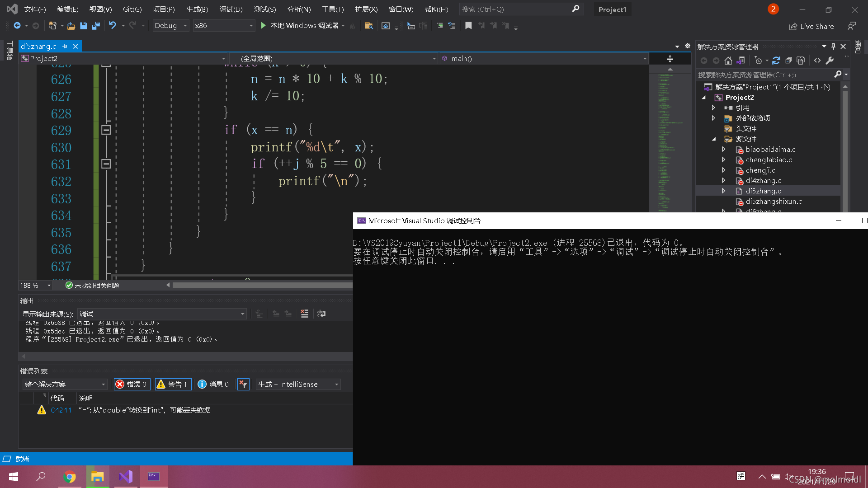Click the Open File folder icon
The image size is (868, 488).
[71, 26]
